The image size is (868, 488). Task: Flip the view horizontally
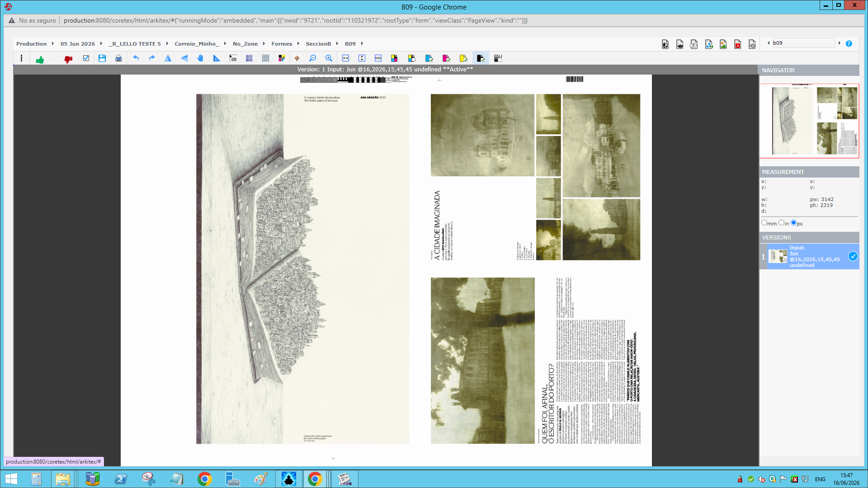click(168, 58)
